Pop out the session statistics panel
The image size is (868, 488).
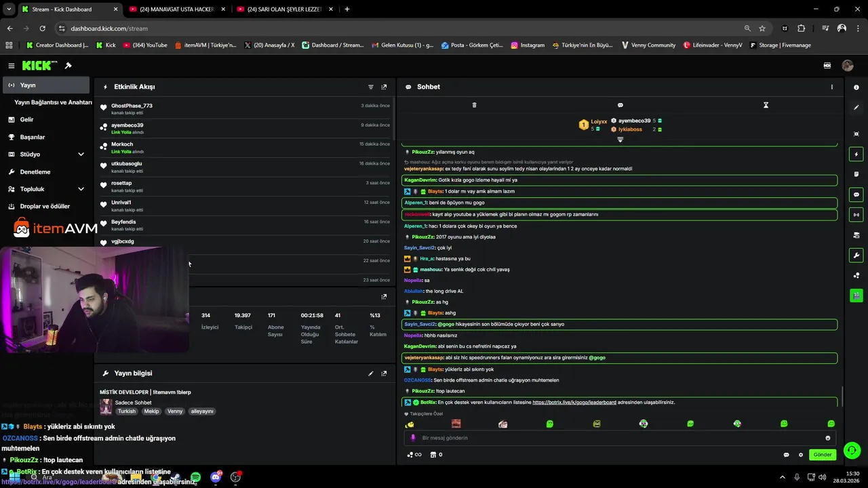pos(384,296)
